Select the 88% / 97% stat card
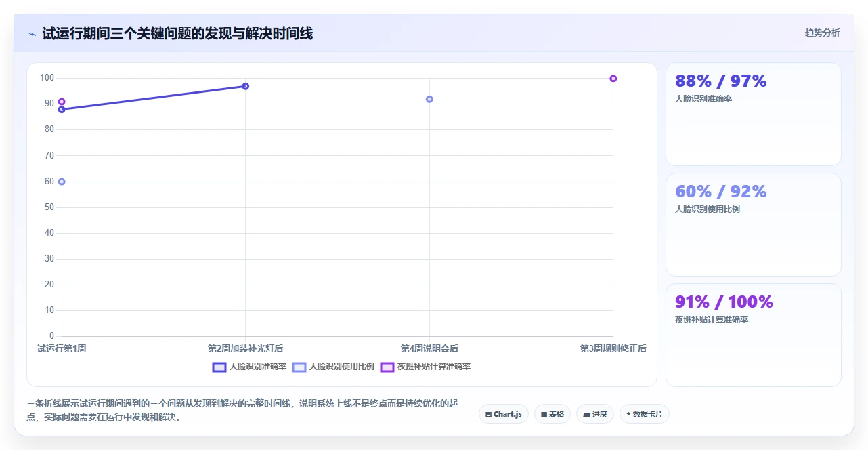Image resolution: width=868 pixels, height=450 pixels. [753, 114]
